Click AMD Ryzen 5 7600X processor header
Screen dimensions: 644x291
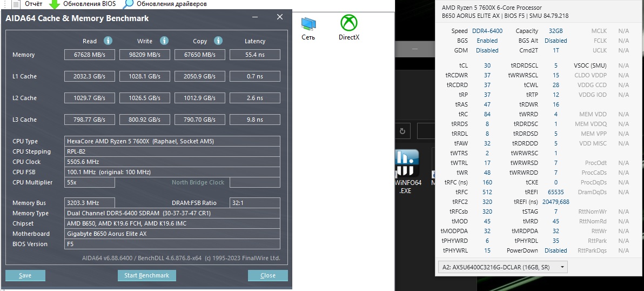point(492,8)
